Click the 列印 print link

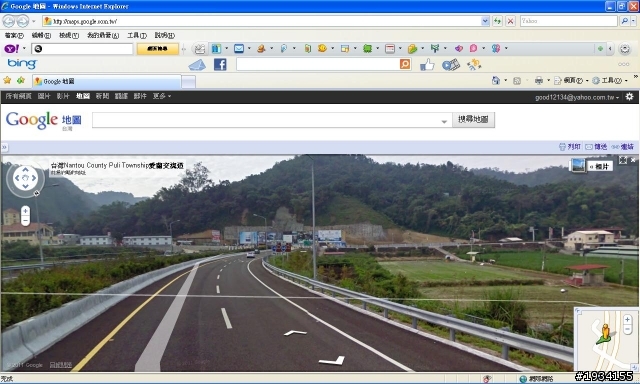point(570,146)
